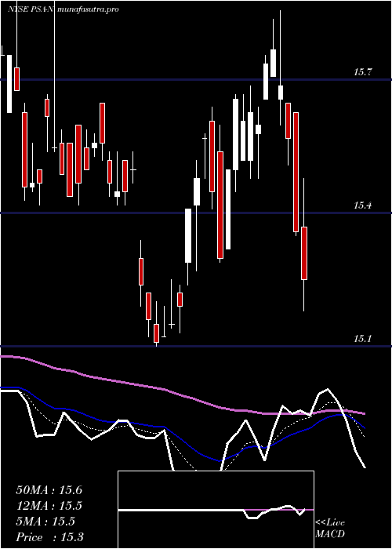Click the 15.1 price level label
The width and height of the screenshot is (392, 549).
coord(362,339)
